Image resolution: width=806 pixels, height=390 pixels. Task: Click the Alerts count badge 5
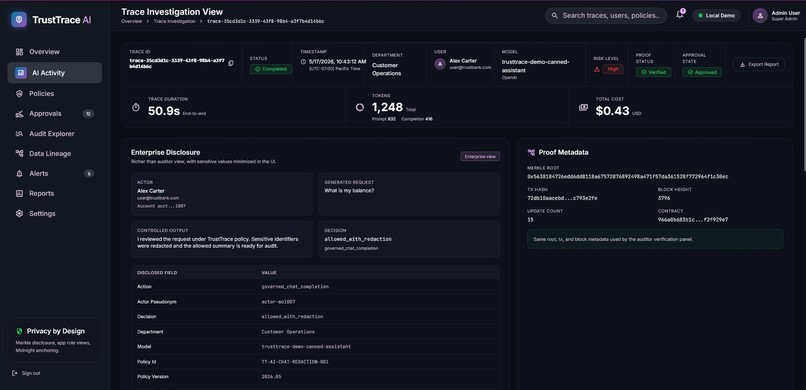(x=89, y=174)
